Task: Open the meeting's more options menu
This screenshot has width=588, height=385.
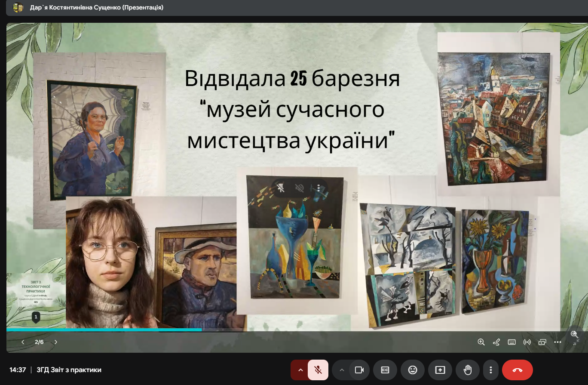Action: pos(490,370)
